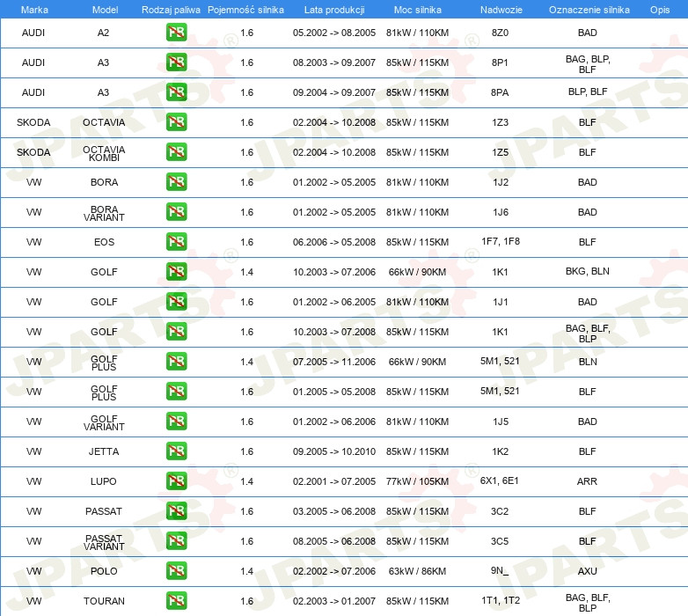
Task: Click the Pojemność silnika column header
Action: (x=245, y=10)
